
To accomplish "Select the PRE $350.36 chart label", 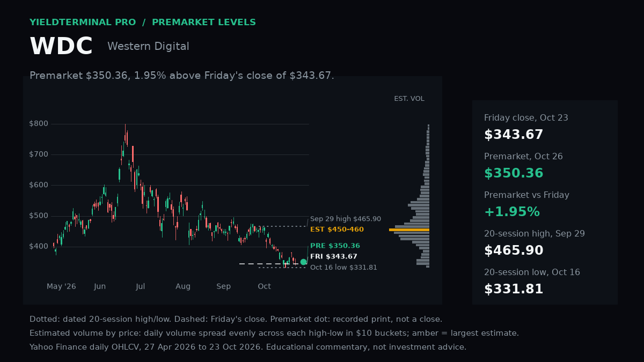I will (335, 246).
